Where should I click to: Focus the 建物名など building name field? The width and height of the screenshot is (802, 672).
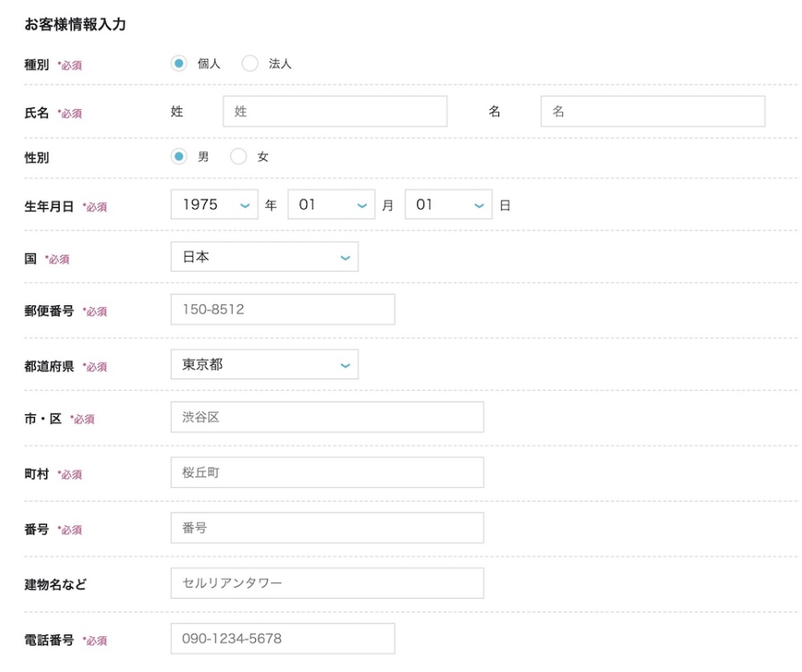click(x=328, y=583)
